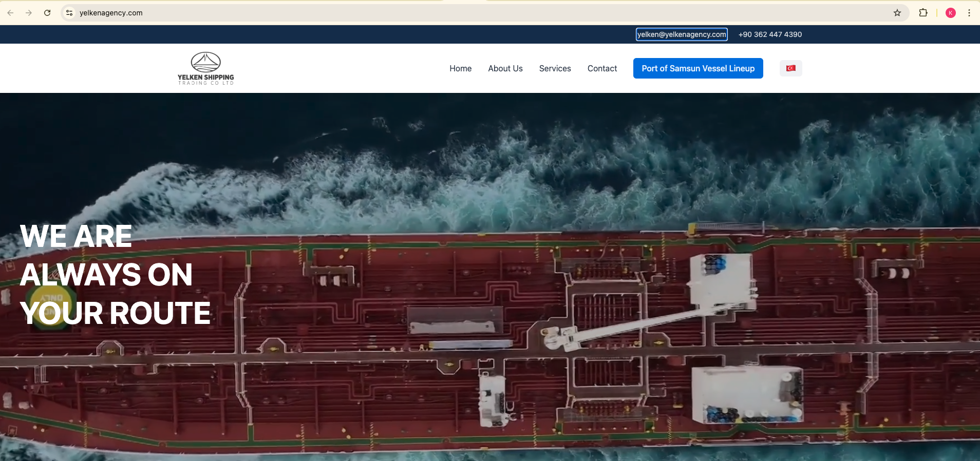Open Chrome three-dot menu
980x461 pixels.
[x=969, y=13]
